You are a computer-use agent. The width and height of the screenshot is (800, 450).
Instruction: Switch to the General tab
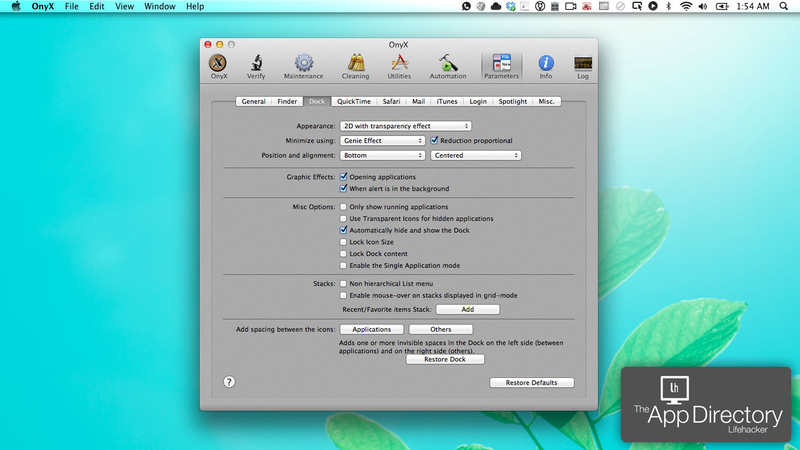[x=254, y=101]
